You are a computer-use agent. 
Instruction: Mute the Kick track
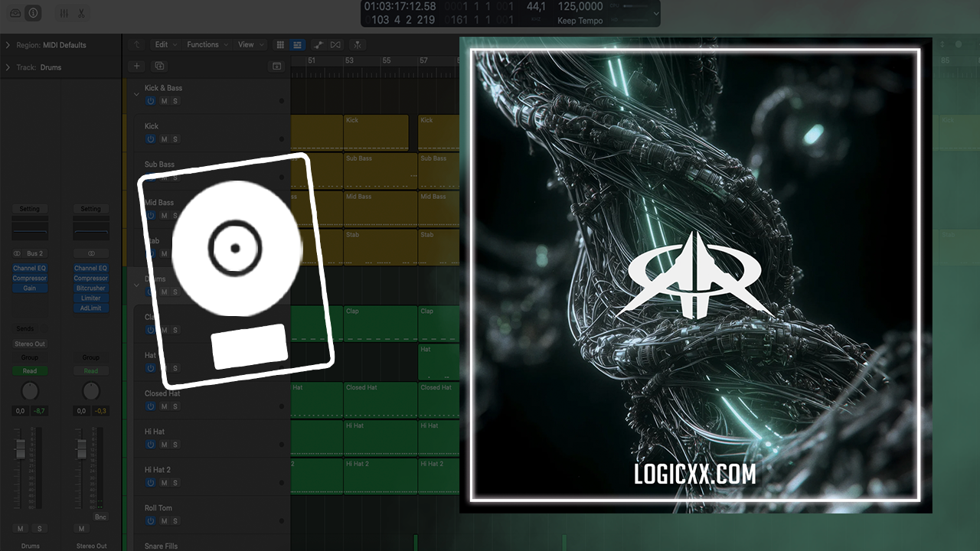click(x=164, y=139)
